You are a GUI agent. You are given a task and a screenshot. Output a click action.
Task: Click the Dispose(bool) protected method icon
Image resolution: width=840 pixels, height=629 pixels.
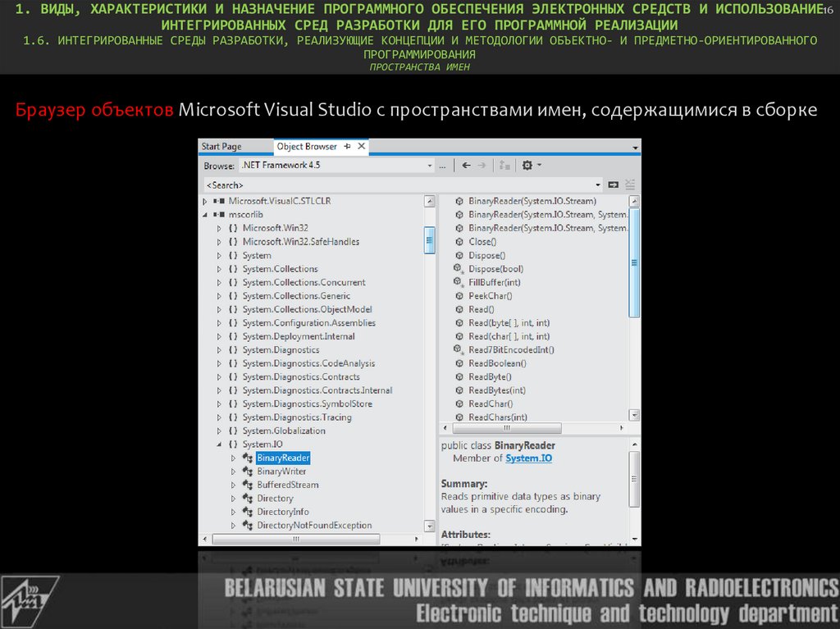(x=458, y=269)
